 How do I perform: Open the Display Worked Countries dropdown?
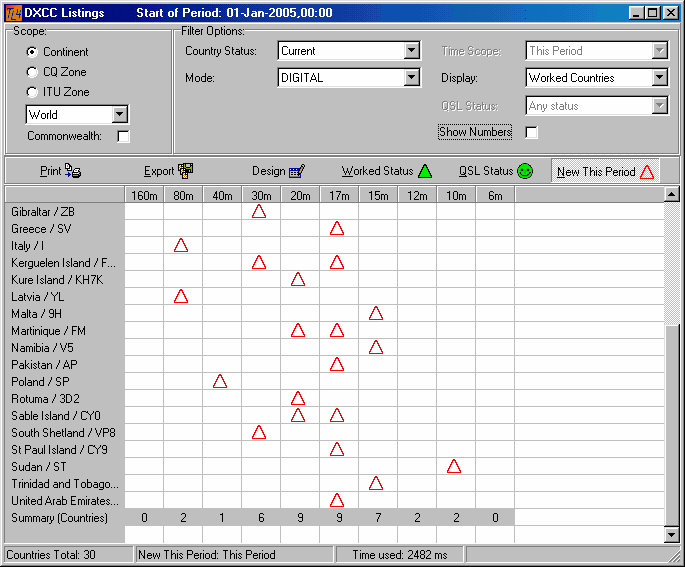660,78
